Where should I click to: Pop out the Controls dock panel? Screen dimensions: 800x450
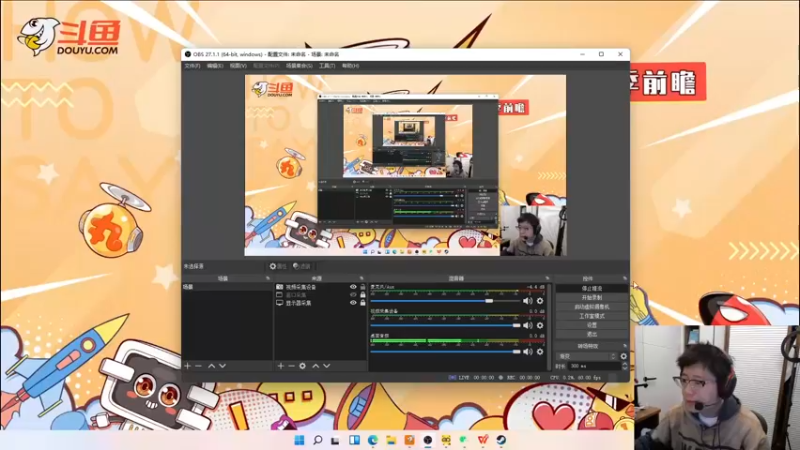click(624, 279)
